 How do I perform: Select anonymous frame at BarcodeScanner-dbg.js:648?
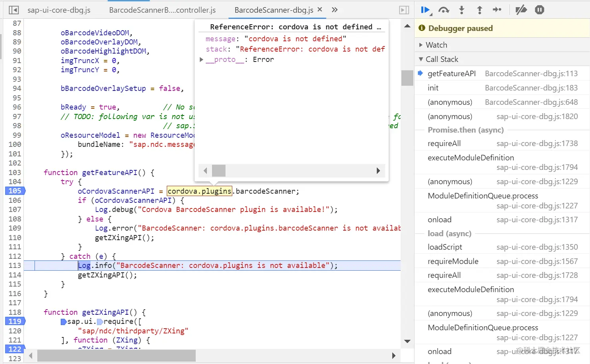point(502,102)
